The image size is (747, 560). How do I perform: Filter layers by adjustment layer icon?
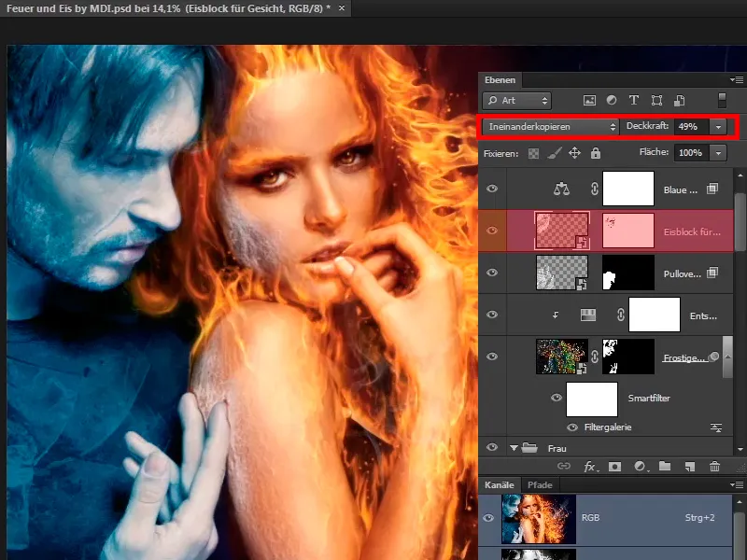(x=612, y=100)
